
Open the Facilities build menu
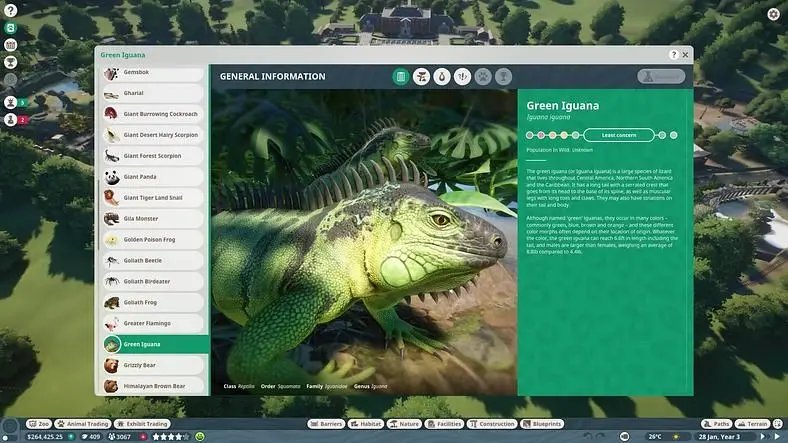(x=444, y=424)
